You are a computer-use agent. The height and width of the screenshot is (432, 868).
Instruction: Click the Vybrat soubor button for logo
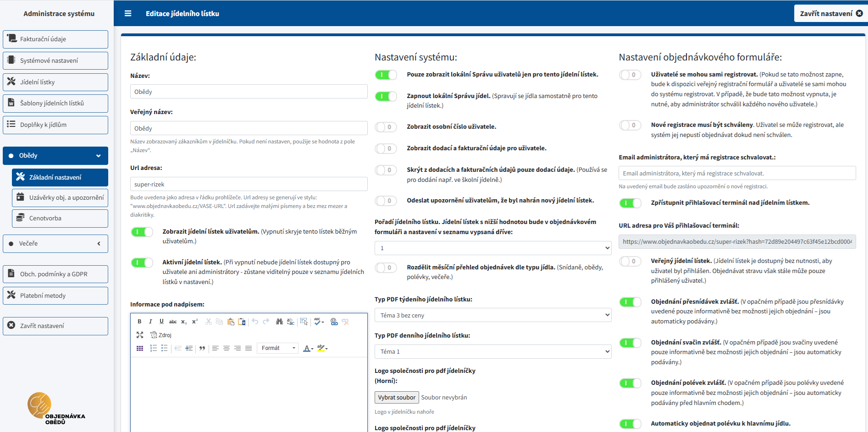[x=397, y=397]
